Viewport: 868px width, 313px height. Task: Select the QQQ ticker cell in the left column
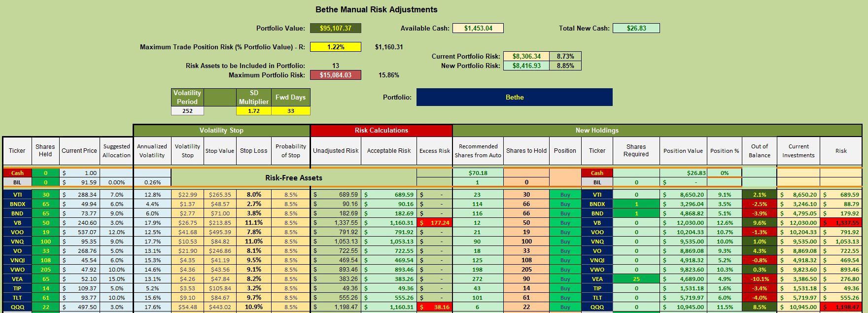click(x=17, y=307)
